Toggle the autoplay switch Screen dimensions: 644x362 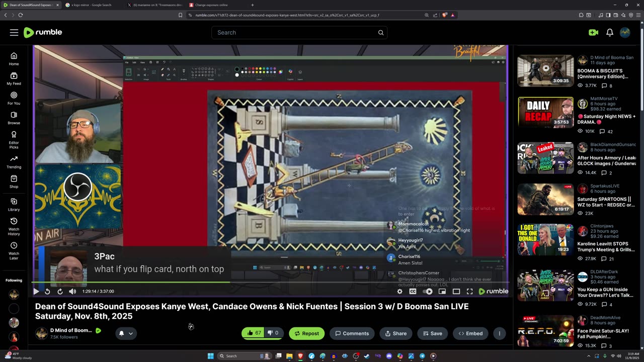click(428, 291)
